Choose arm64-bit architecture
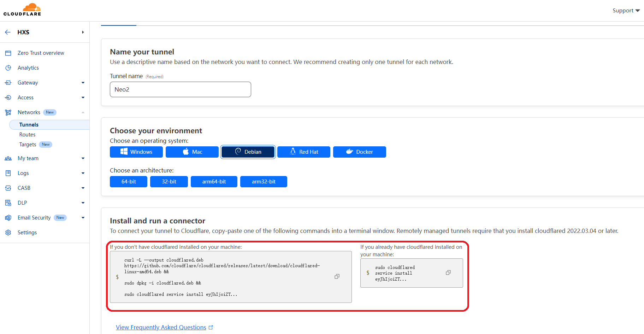644x334 pixels. [x=214, y=182]
